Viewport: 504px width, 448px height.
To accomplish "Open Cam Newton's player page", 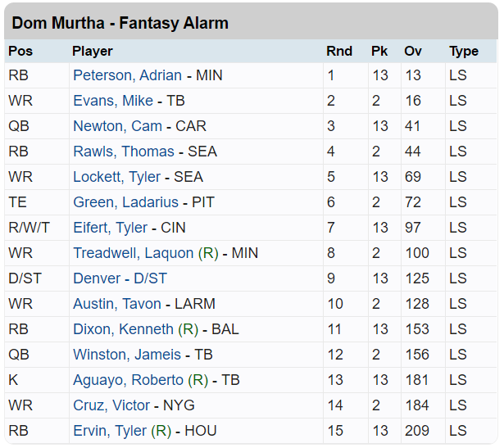I will tap(117, 126).
